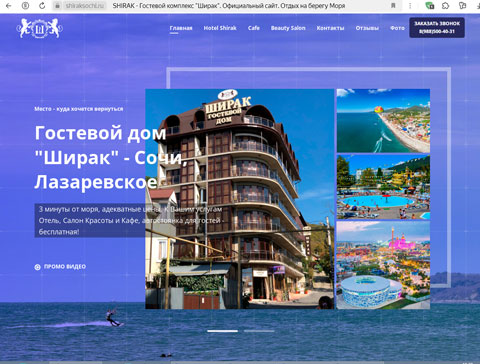Open the Фото gallery link
The image size is (480, 364).
[397, 28]
